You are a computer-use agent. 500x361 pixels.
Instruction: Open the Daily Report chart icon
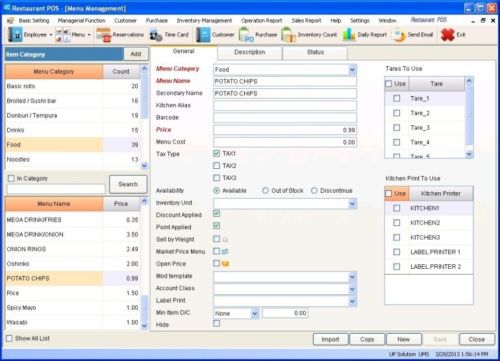click(349, 35)
